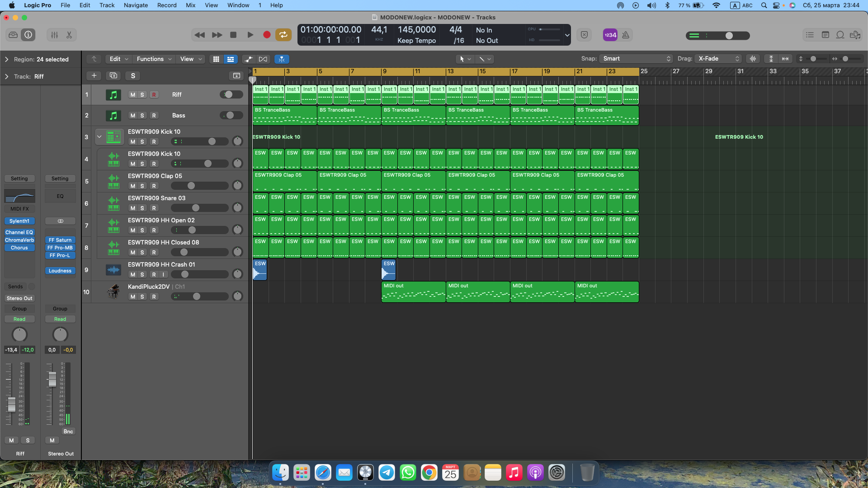This screenshot has width=868, height=488.
Task: Open the Loop Browser icon
Action: pos(840,35)
